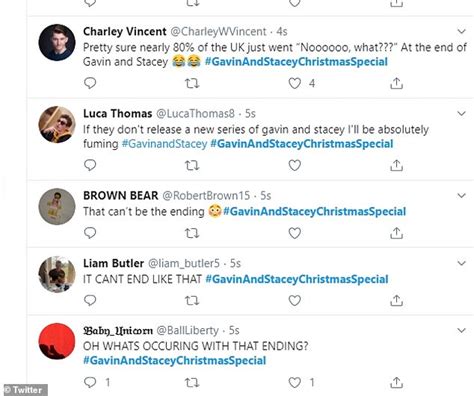
Task: Open dropdown arrow on BROWN BEAR's tweet
Action: [x=461, y=195]
